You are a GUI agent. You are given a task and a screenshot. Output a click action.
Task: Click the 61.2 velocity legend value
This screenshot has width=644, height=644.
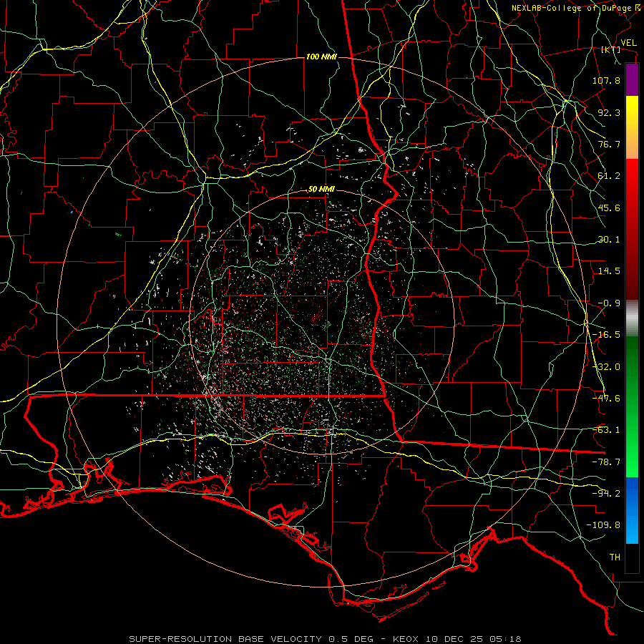click(609, 176)
